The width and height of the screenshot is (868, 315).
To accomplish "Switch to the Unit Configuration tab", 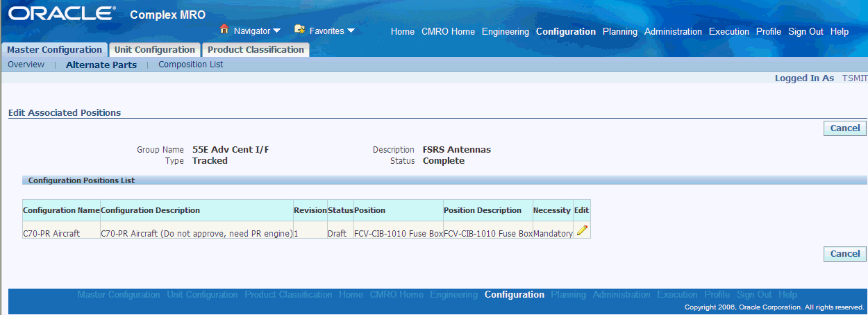I will (x=155, y=50).
